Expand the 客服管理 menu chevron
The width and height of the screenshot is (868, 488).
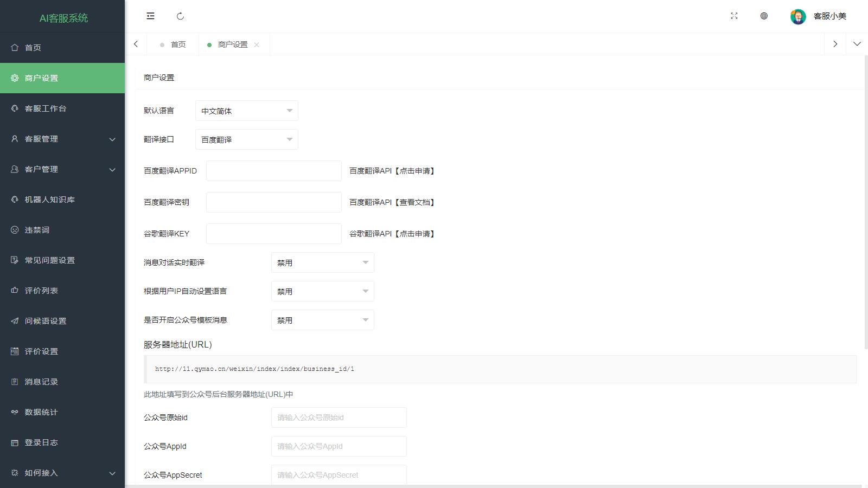click(112, 139)
